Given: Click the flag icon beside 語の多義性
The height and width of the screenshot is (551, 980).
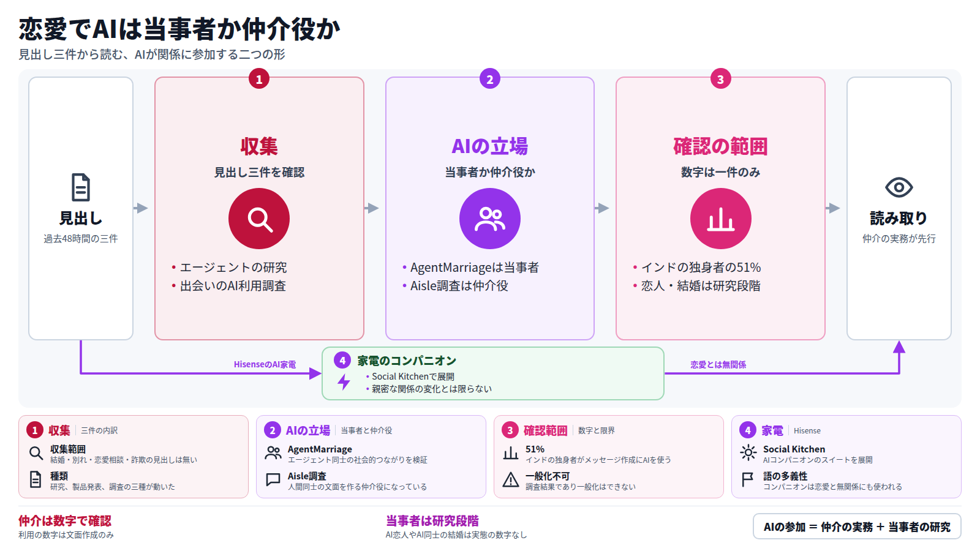Looking at the screenshot, I should coord(748,480).
